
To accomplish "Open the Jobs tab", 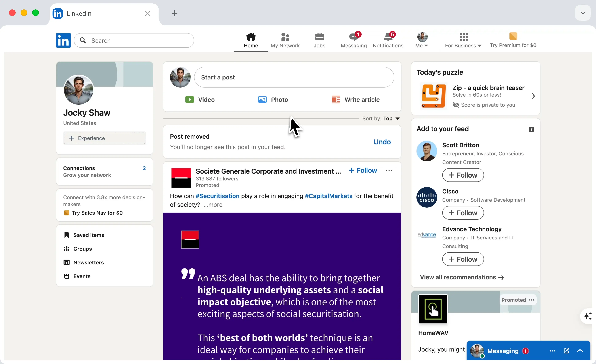I will (319, 40).
